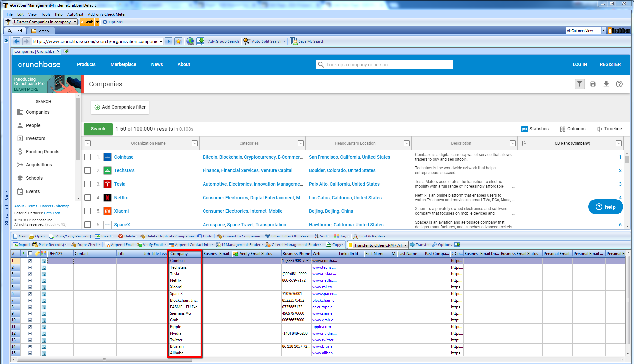The height and width of the screenshot is (364, 634).
Task: Click Delete Duplicate Companies
Action: click(167, 236)
